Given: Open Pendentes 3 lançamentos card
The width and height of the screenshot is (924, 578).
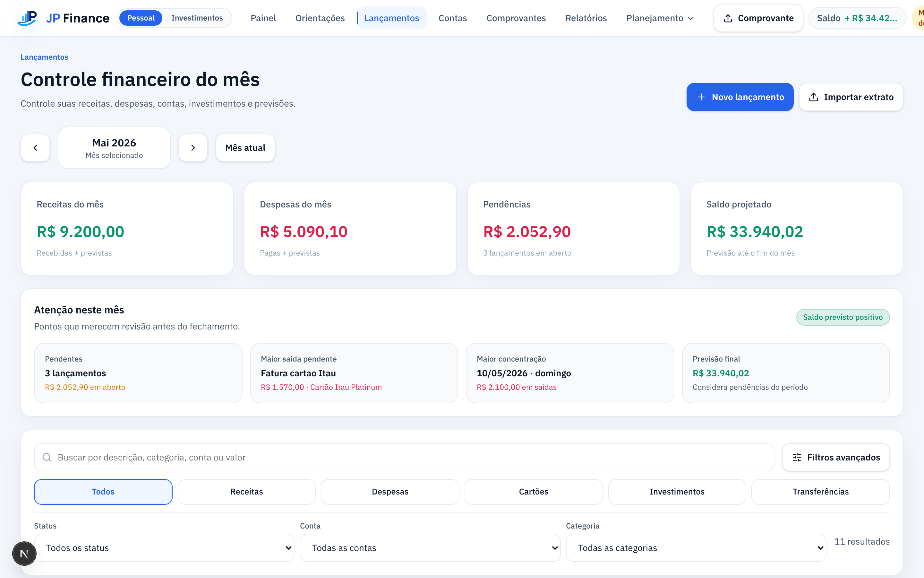Looking at the screenshot, I should click(x=138, y=373).
